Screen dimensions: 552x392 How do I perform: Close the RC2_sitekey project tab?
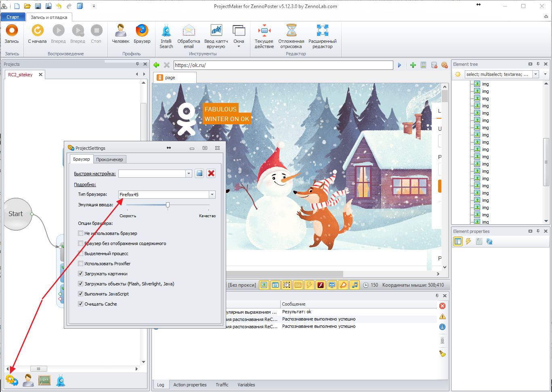[x=41, y=75]
